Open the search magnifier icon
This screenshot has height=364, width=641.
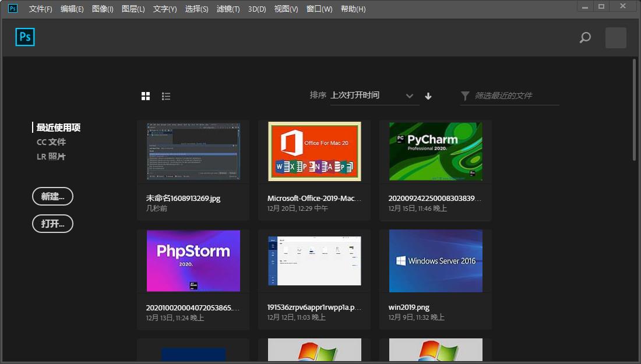pos(585,38)
